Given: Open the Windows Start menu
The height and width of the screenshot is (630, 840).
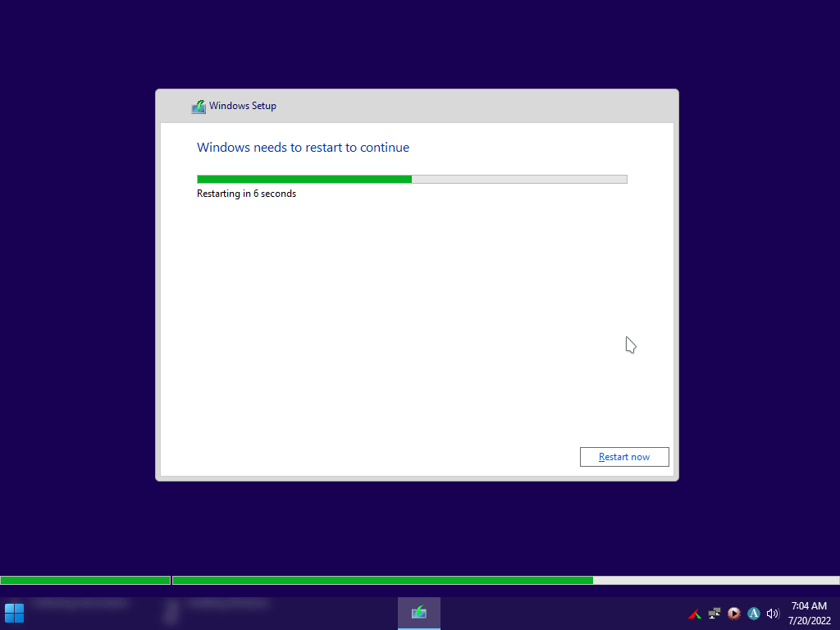Looking at the screenshot, I should pos(15,614).
